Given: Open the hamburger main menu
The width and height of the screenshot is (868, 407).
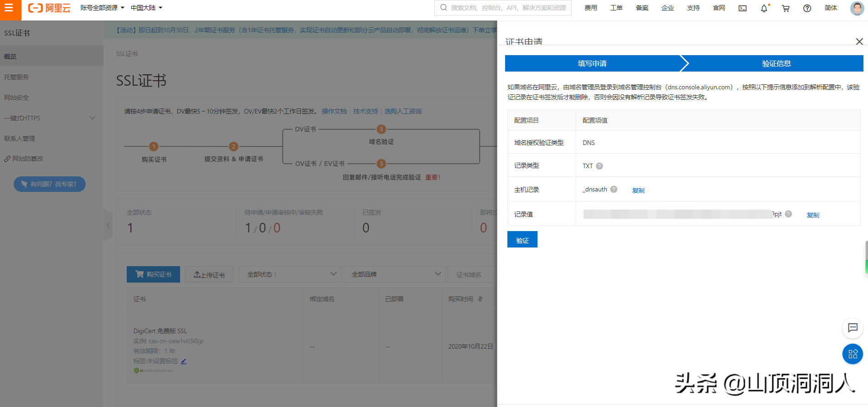Looking at the screenshot, I should [9, 8].
